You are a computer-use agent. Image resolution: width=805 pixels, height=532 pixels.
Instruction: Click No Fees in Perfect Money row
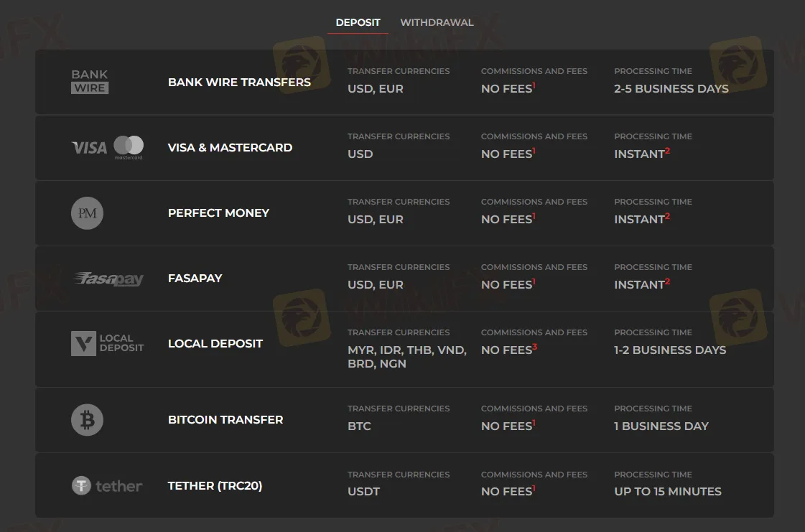[x=508, y=219]
